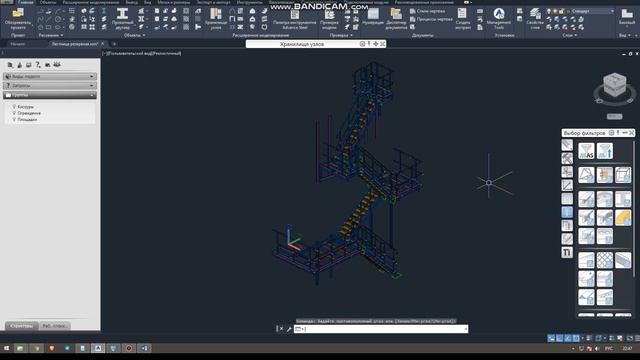The image size is (640, 360).
Task: Toggle lightbulb visibility for Косоуры group
Action: 14,107
